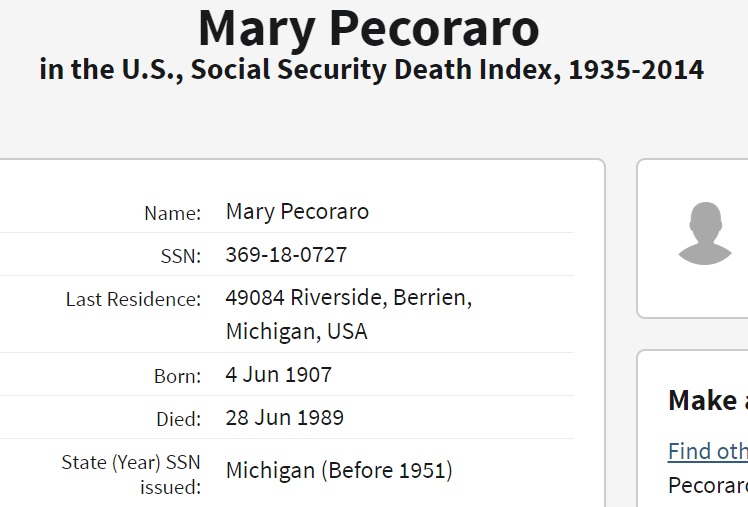Open the "Find oth..." link
Screen dimensions: 748x507
707,451
